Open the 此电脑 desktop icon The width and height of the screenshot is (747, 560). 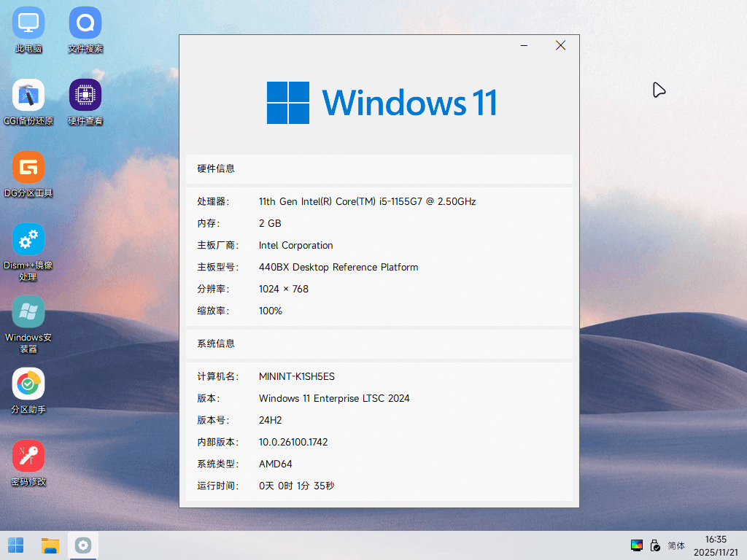[28, 29]
